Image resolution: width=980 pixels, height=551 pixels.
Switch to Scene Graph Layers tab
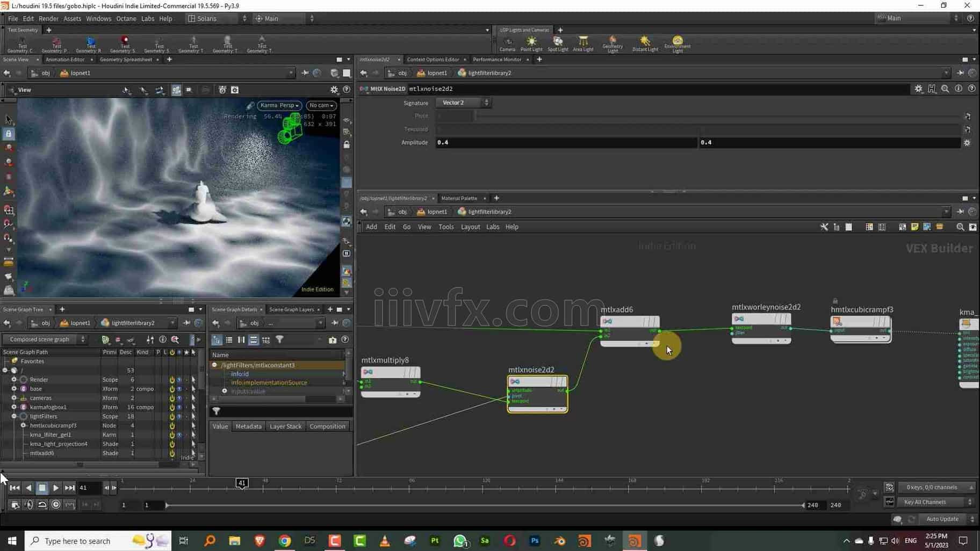coord(291,309)
